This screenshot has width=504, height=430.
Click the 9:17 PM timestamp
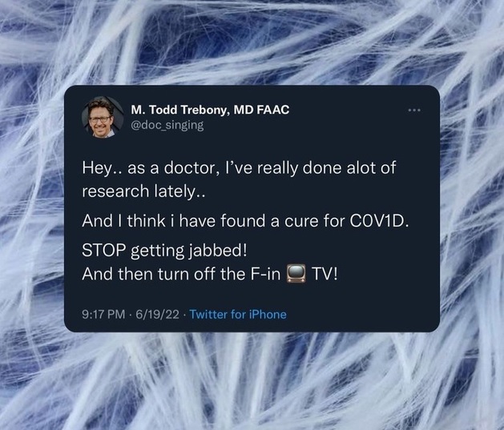click(x=103, y=314)
